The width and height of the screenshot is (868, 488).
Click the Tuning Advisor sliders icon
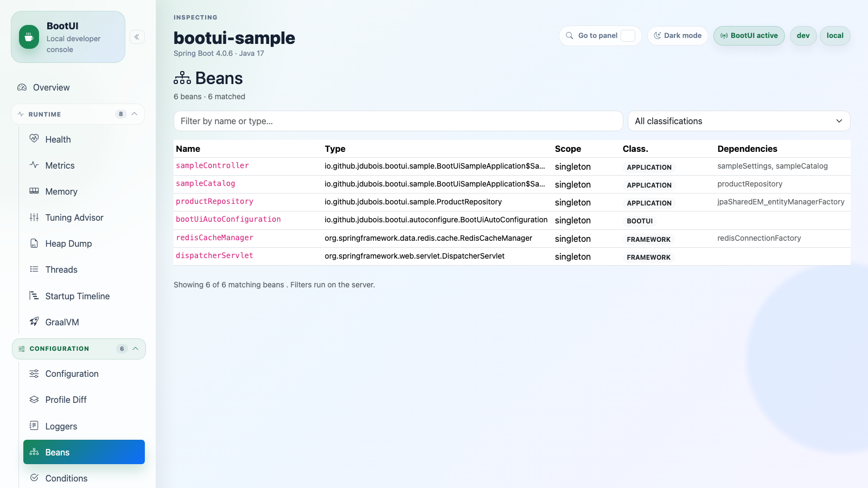[x=34, y=217]
